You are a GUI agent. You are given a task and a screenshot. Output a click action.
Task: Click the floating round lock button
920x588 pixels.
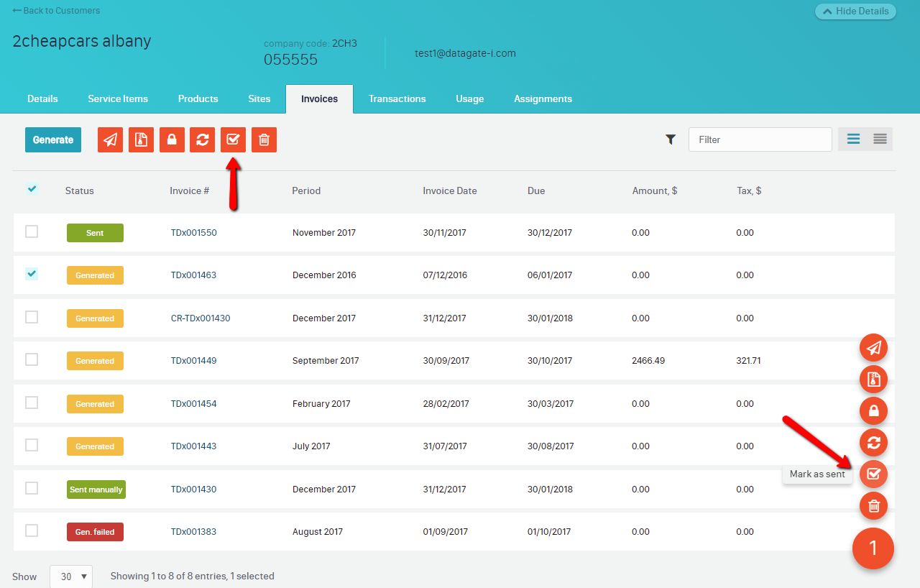pos(873,411)
